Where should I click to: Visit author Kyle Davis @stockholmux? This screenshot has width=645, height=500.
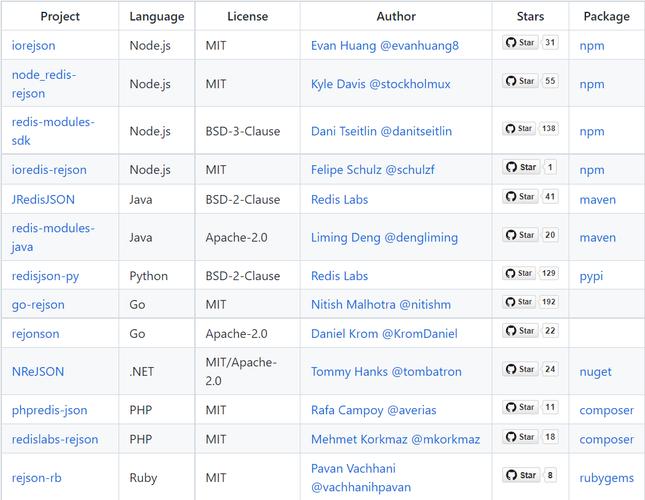[x=381, y=84]
